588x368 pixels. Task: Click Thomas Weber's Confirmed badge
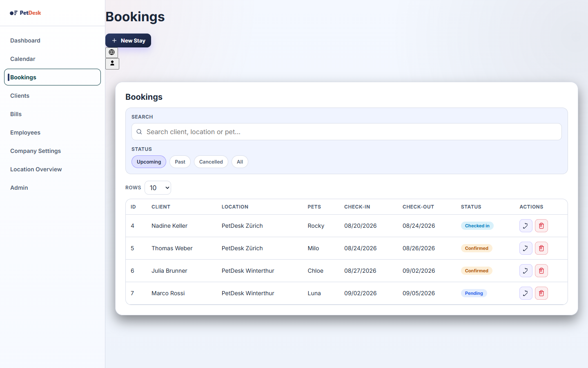(x=477, y=248)
